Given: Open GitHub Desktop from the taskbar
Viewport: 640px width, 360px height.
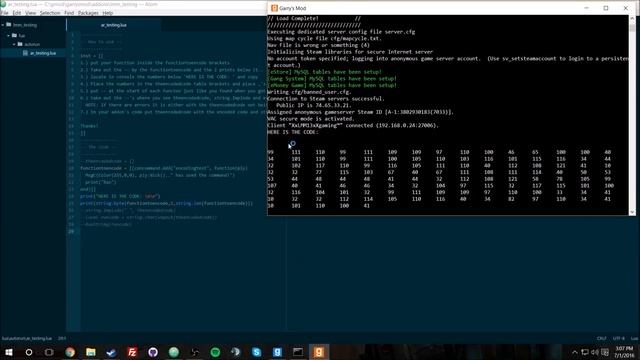Looking at the screenshot, I should [153, 352].
